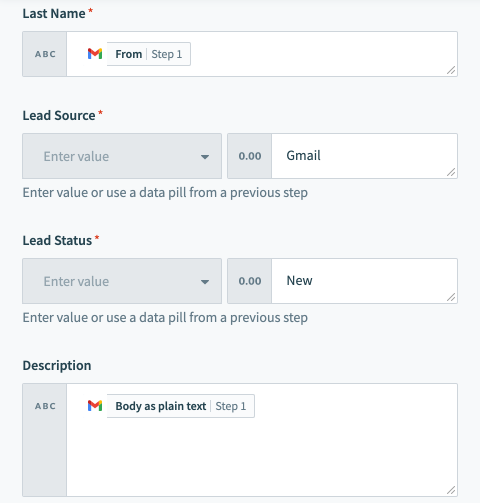Screen dimensions: 480x503
Task: Click the Lead Status text field containing New
Action: pyautogui.click(x=364, y=281)
